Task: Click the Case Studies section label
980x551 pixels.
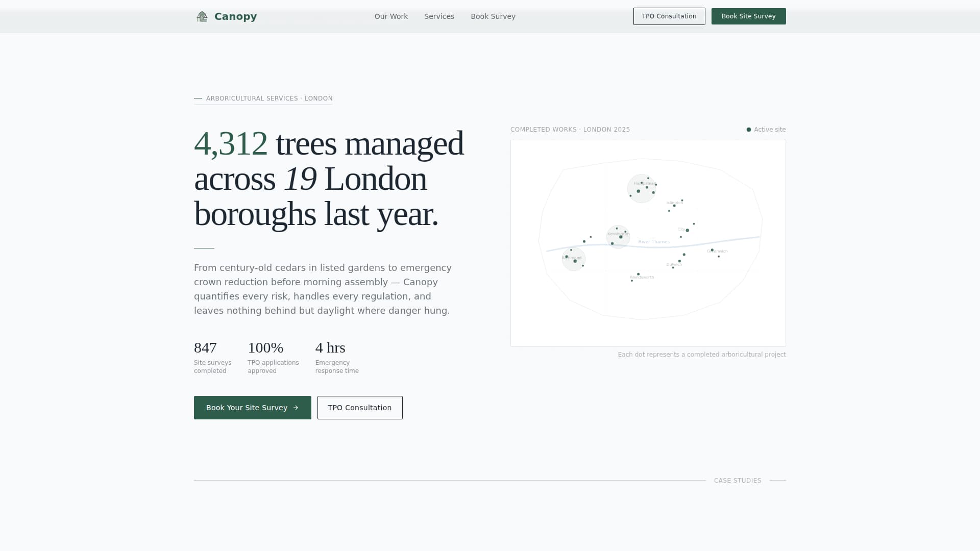Action: point(738,481)
